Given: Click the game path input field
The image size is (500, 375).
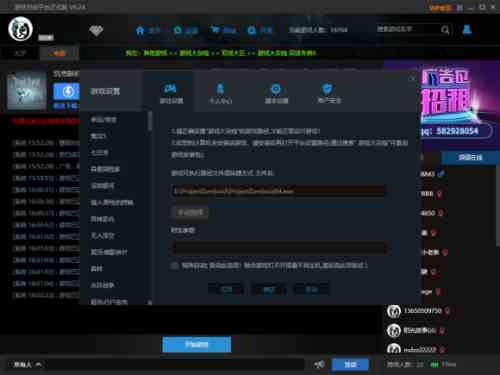Looking at the screenshot, I should click(279, 191).
